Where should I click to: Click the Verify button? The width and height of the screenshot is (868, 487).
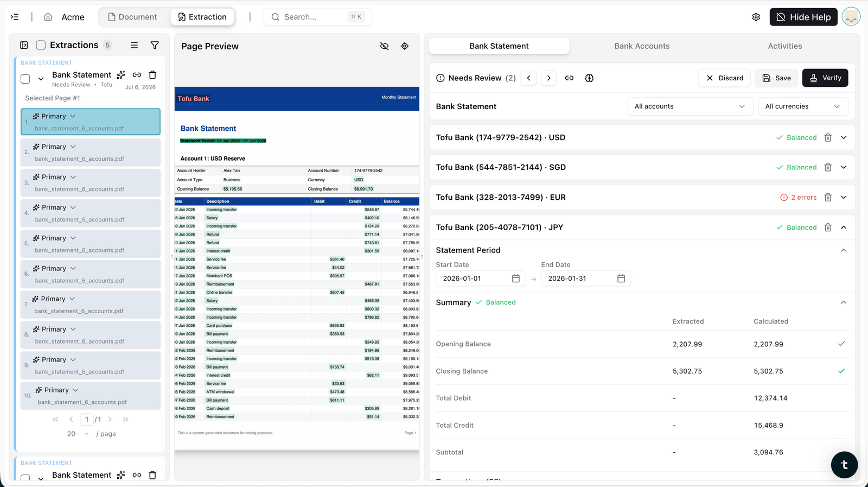click(825, 78)
